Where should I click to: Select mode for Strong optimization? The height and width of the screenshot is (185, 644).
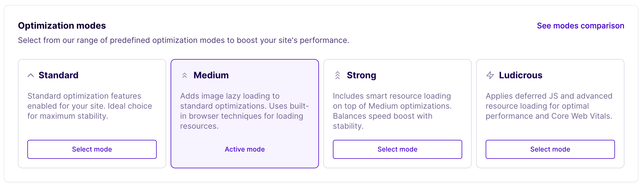(397, 149)
